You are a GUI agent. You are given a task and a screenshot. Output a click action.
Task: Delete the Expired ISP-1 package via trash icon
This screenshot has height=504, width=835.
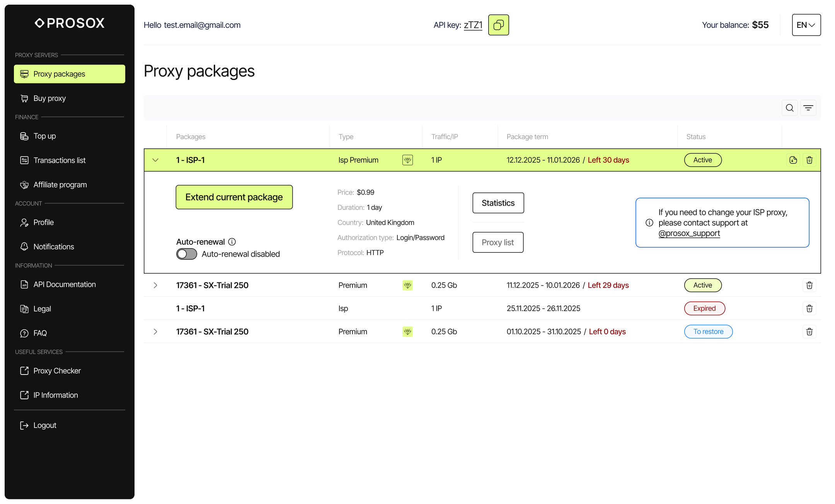pyautogui.click(x=809, y=308)
